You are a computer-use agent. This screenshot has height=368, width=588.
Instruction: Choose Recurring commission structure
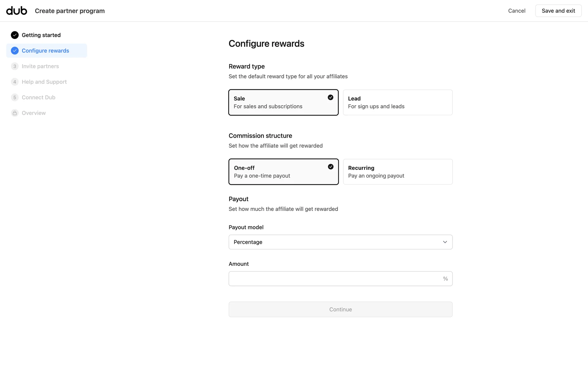(x=398, y=172)
